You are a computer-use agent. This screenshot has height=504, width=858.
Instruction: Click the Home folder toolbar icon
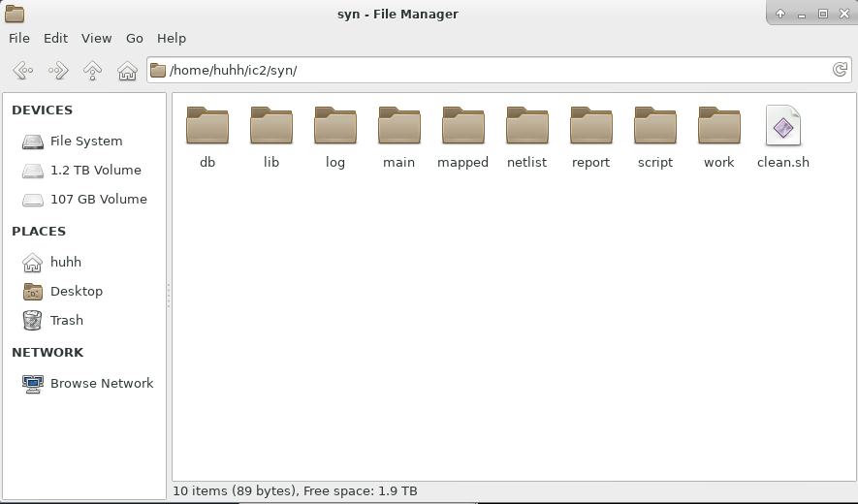[x=127, y=71]
